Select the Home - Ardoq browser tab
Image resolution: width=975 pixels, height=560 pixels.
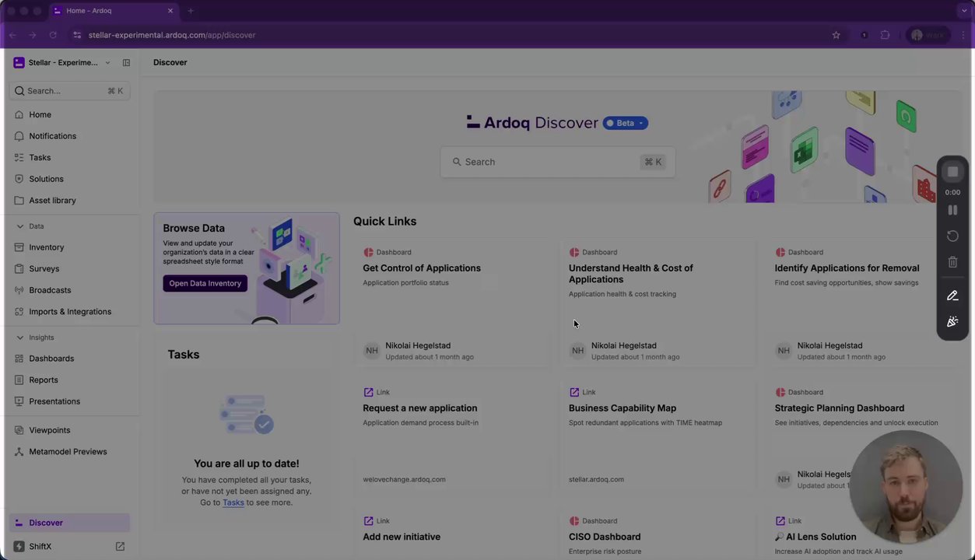[115, 11]
